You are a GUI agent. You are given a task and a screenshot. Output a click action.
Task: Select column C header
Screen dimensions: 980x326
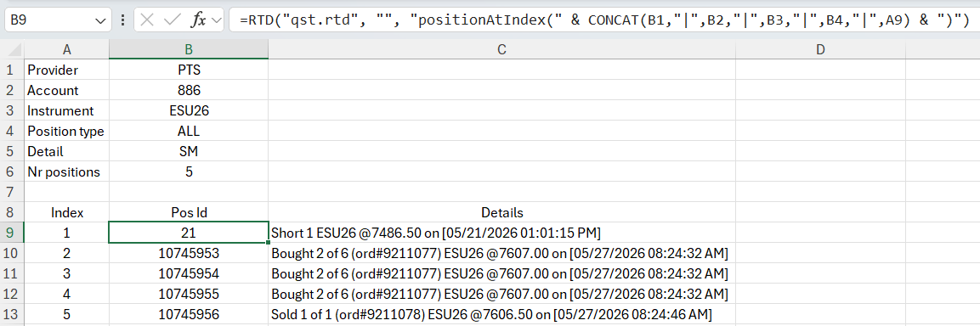(501, 49)
